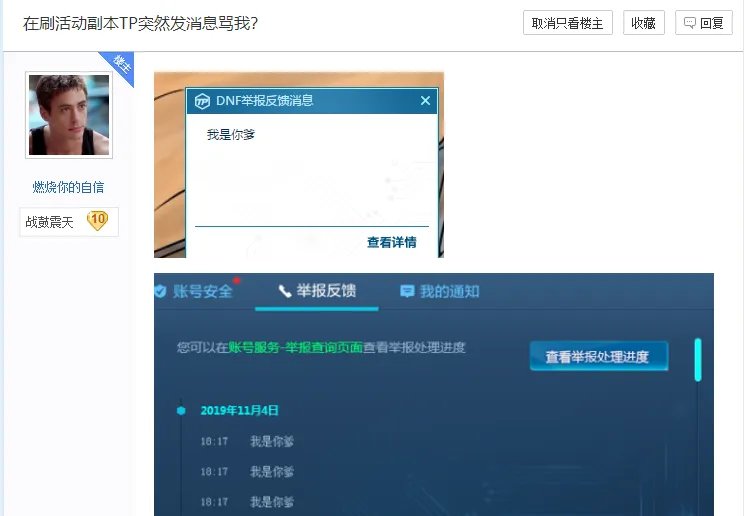Click the shield icon beside 账号安全
Viewport: 744px width, 516px height.
click(160, 291)
